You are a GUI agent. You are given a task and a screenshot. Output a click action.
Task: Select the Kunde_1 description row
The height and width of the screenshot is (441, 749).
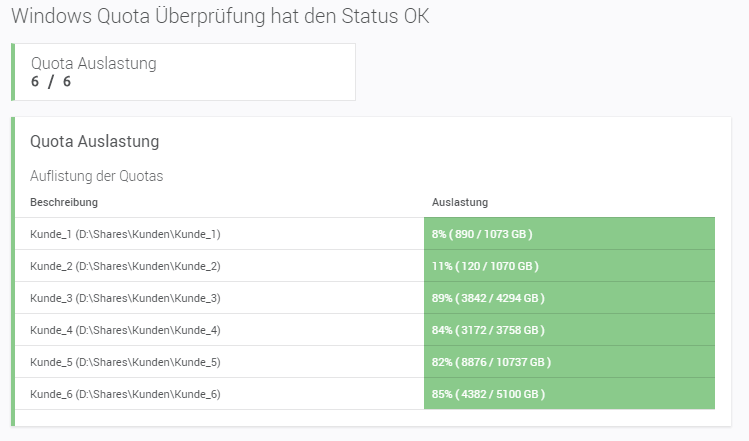pyautogui.click(x=125, y=234)
